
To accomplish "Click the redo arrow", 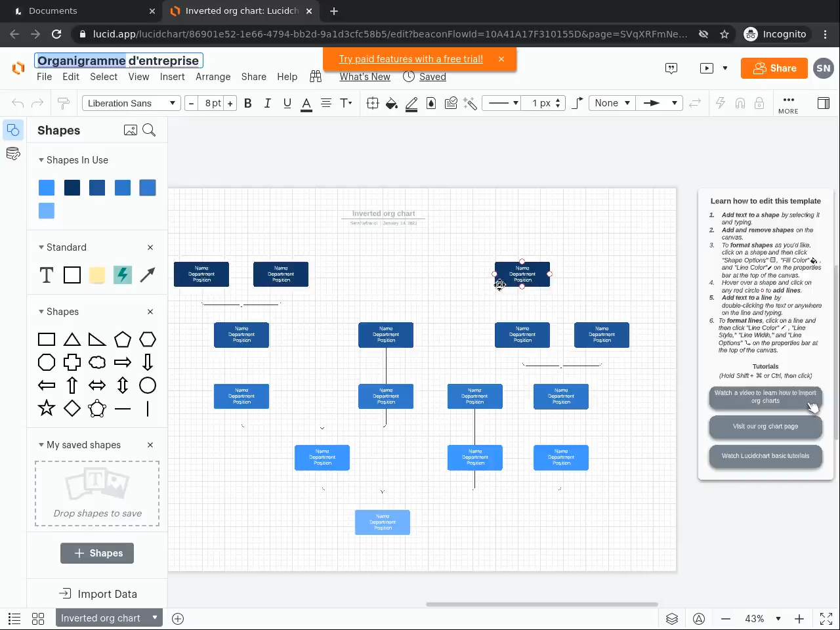I will 37,103.
